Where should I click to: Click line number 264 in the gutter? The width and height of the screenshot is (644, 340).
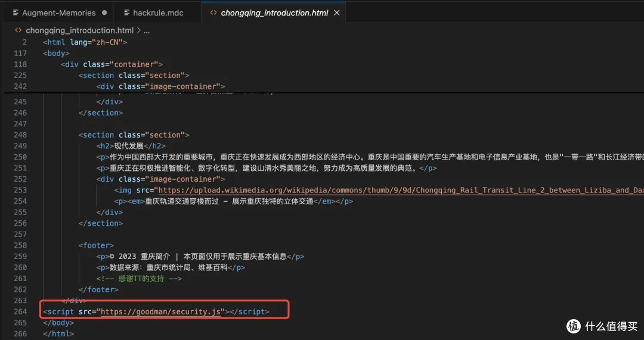click(x=20, y=311)
